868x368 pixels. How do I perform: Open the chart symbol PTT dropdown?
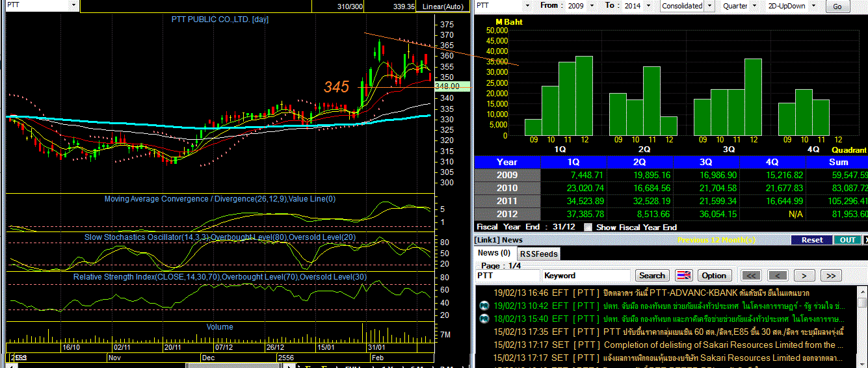coord(73,5)
